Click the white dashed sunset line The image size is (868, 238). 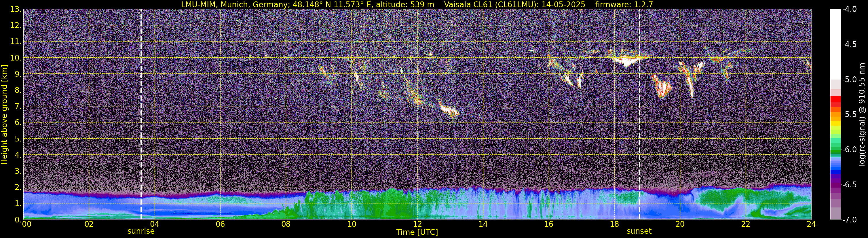pos(639,114)
